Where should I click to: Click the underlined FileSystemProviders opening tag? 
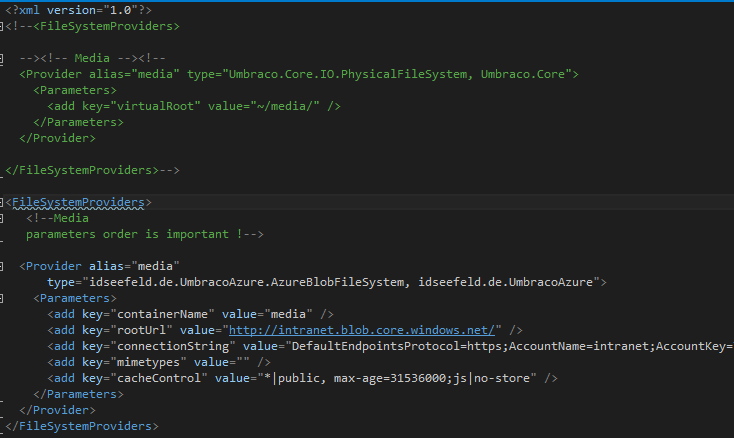click(78, 202)
